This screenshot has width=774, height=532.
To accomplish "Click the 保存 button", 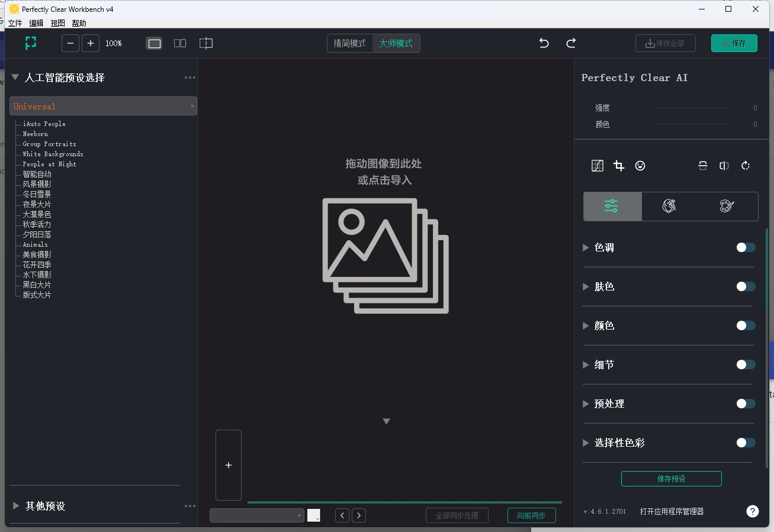I will 734,43.
